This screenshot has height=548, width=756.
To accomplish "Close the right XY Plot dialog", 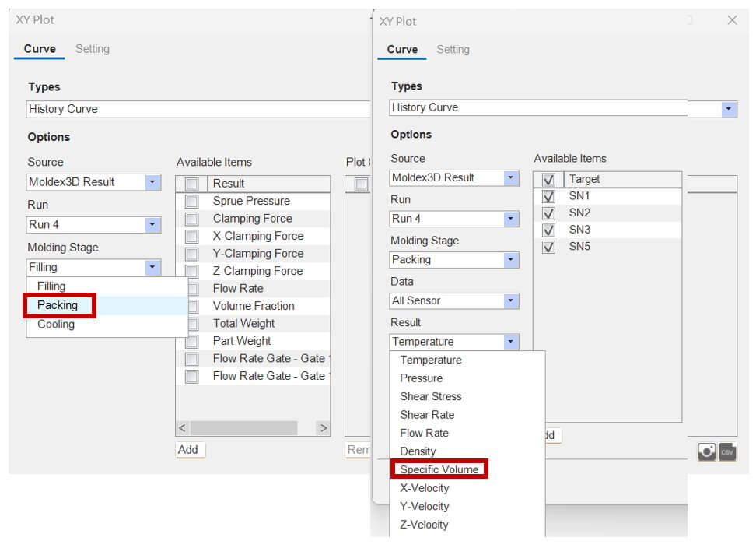I will pyautogui.click(x=732, y=20).
